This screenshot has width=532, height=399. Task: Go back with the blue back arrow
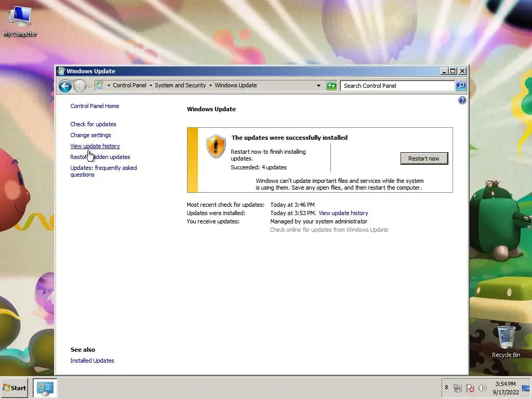[x=65, y=86]
